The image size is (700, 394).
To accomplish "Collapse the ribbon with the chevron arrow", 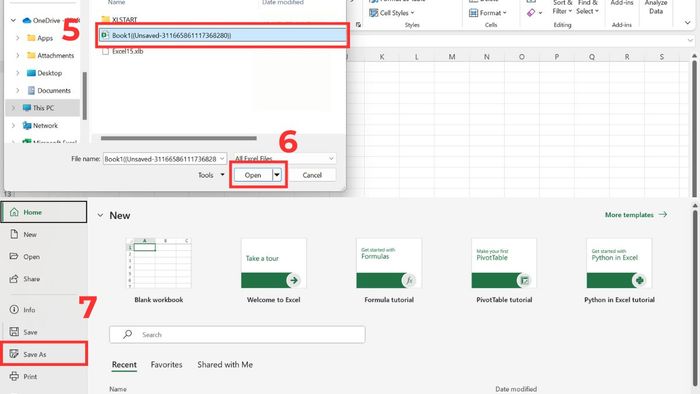I will pos(688,22).
